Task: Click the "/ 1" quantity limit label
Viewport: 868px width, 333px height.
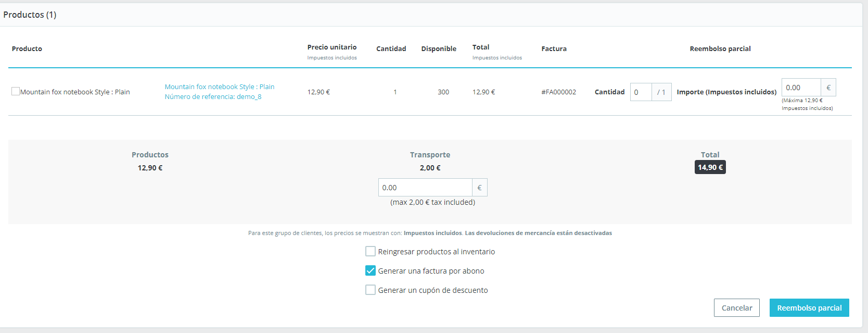Action: [x=661, y=92]
